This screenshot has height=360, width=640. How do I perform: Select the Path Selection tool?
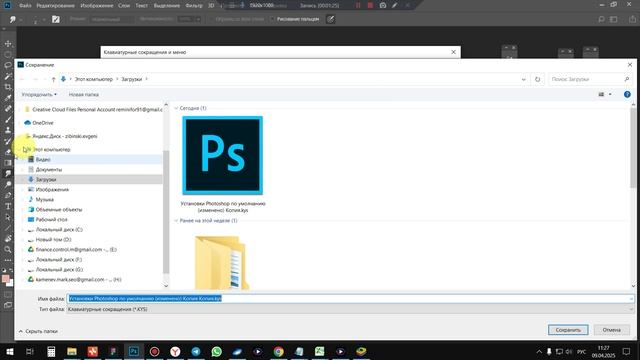pyautogui.click(x=8, y=217)
